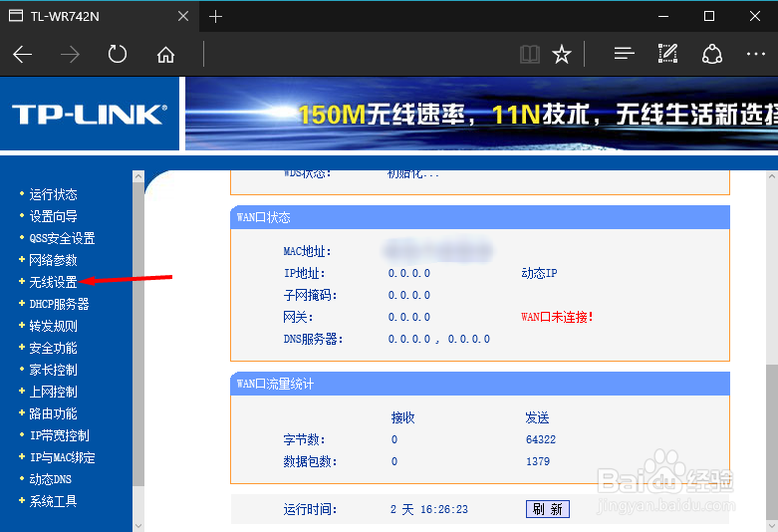Refresh the browser page
The width and height of the screenshot is (778, 532).
pyautogui.click(x=118, y=54)
